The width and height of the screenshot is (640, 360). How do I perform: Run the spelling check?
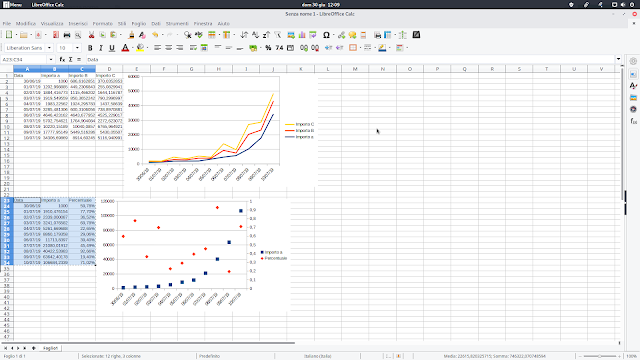coord(199,35)
